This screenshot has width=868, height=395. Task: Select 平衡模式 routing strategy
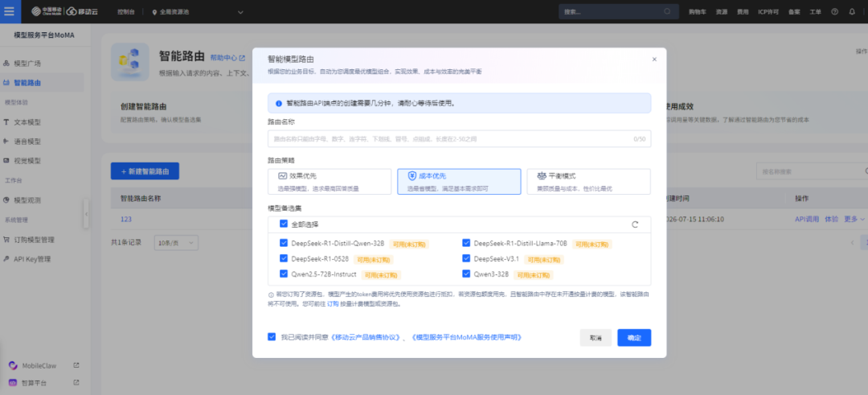pos(588,182)
